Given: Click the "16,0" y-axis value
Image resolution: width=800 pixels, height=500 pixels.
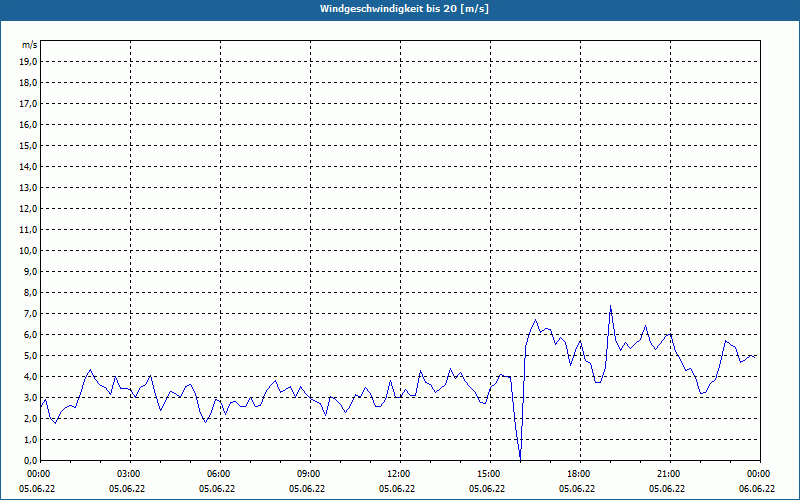Looking at the screenshot, I should click(x=29, y=124).
